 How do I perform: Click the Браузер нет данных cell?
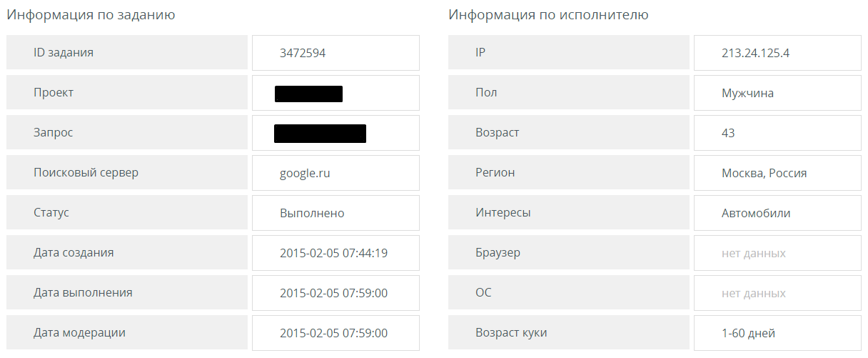pyautogui.click(x=754, y=253)
